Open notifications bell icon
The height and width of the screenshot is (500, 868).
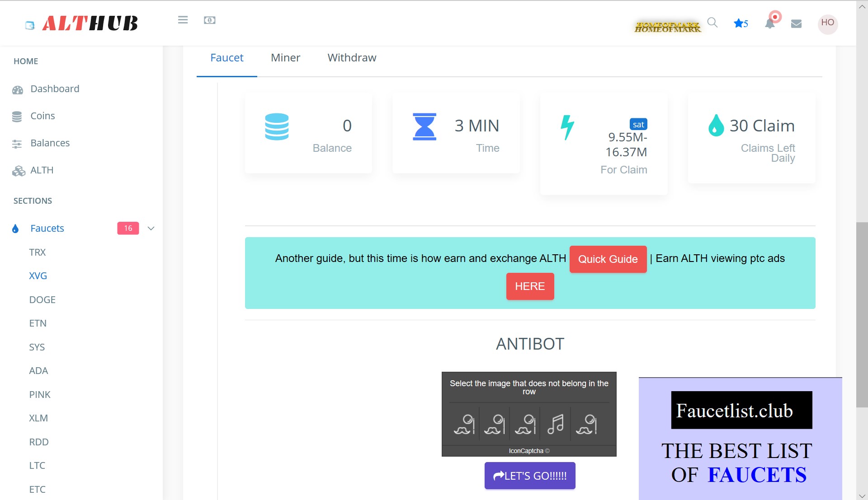click(x=769, y=23)
